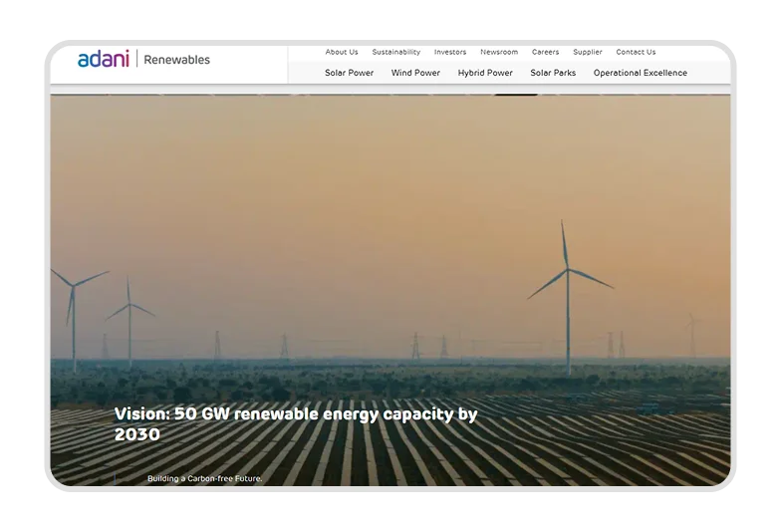Go to the Sustainability section
Screen dimensions: 781x532
pyautogui.click(x=396, y=52)
